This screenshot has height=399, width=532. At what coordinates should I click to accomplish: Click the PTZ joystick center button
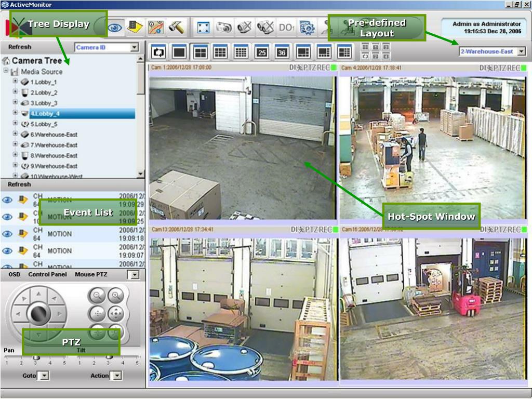click(x=39, y=314)
